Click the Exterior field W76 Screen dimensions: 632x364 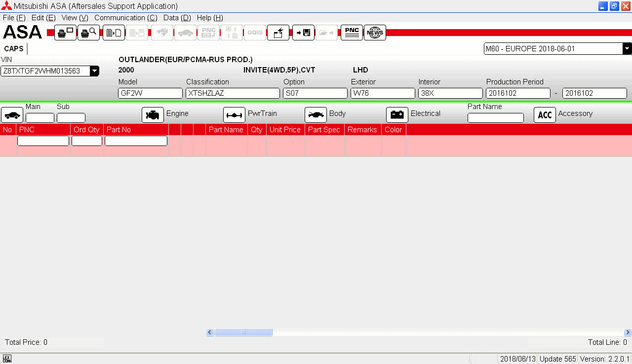click(383, 93)
